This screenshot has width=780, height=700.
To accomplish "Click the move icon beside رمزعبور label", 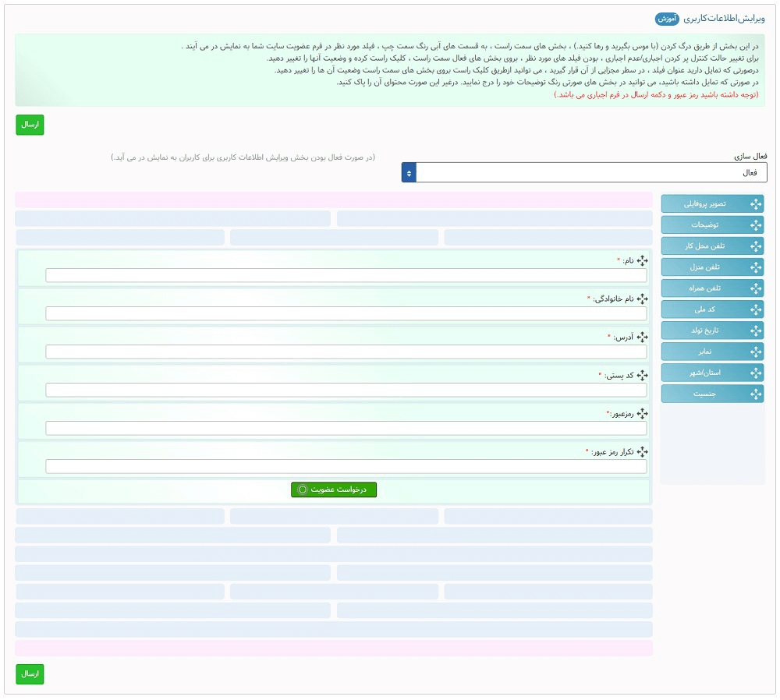I will 642,413.
